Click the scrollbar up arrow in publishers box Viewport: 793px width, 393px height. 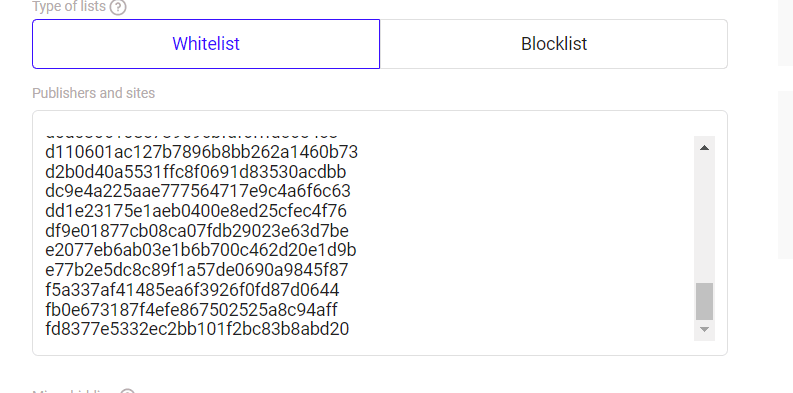704,148
